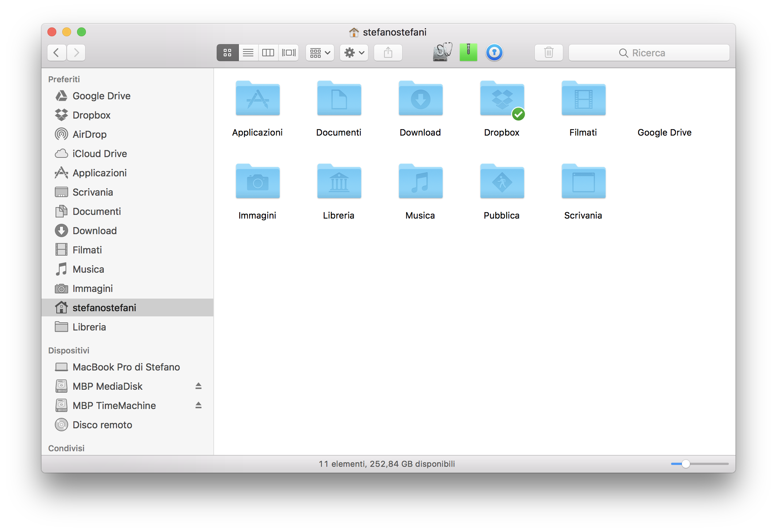This screenshot has width=777, height=532.
Task: Click the Ricerca search field
Action: point(649,53)
